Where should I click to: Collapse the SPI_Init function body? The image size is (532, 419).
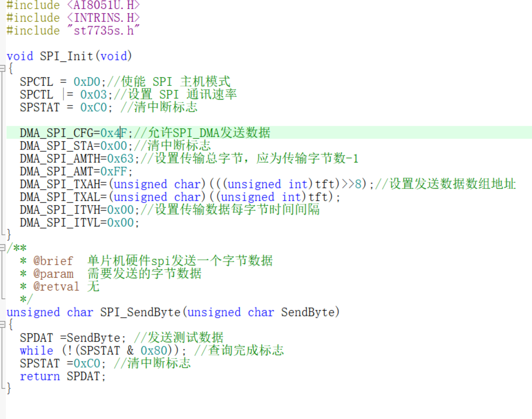pos(3,69)
